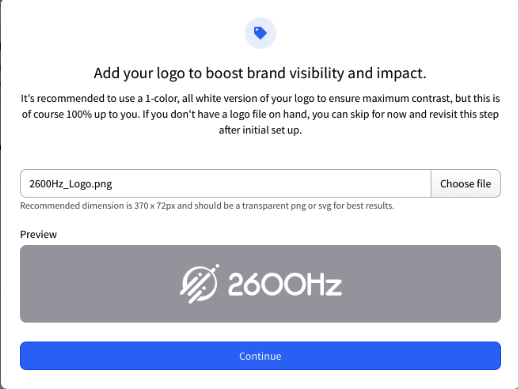
Task: Click empty space inside the file input field
Action: coord(267,184)
